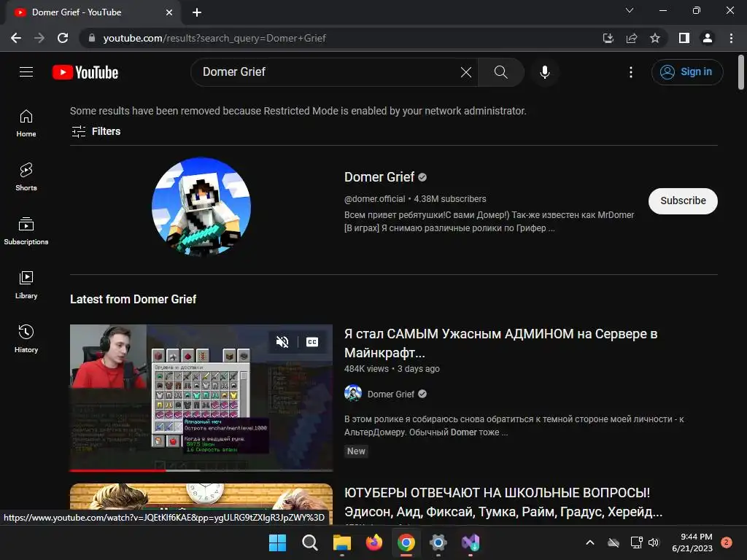
Task: Open Domer Grief channel avatar
Action: pyautogui.click(x=201, y=206)
